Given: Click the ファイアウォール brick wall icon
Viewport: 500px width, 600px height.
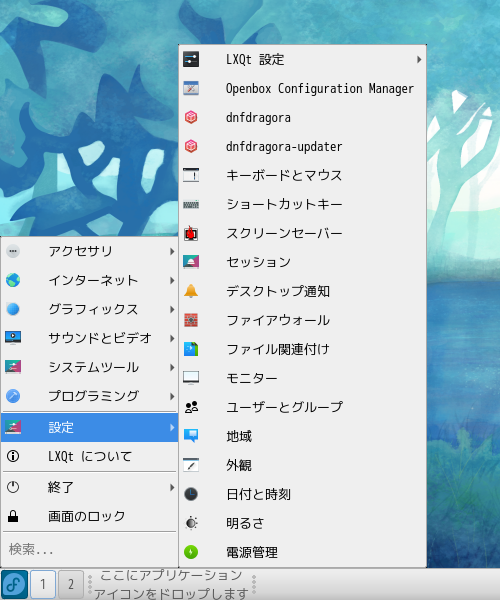Looking at the screenshot, I should (x=191, y=320).
